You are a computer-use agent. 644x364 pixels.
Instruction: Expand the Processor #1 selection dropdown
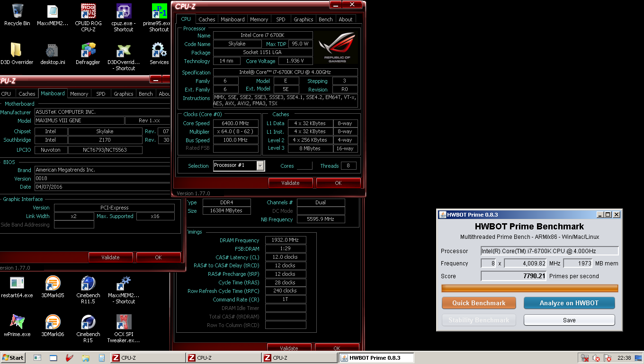pos(260,165)
